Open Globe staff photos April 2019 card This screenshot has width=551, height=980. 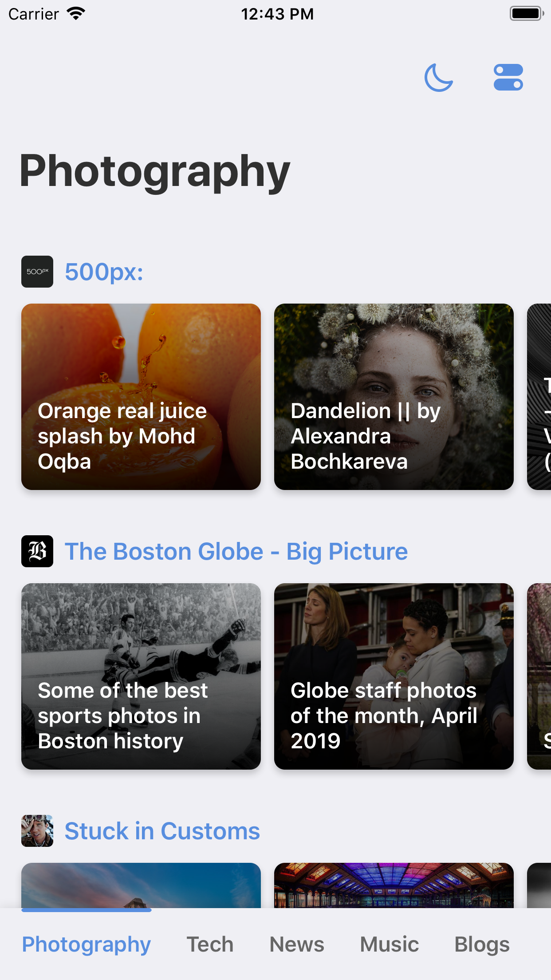point(394,676)
